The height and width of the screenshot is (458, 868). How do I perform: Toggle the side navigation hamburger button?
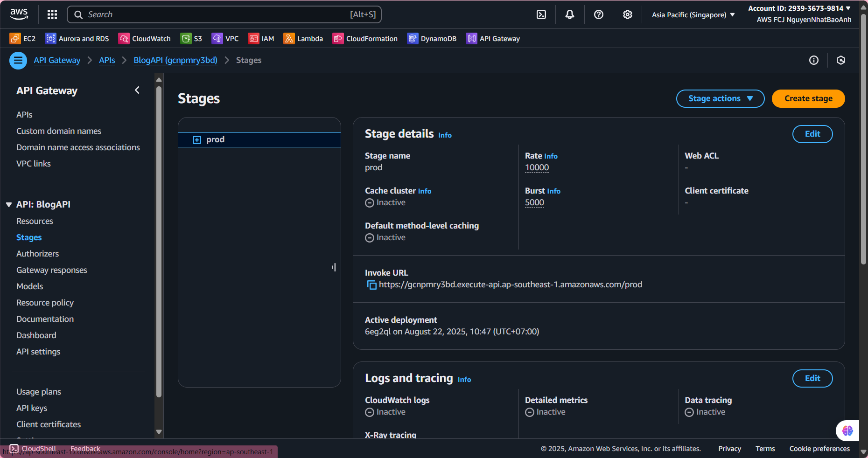coord(18,60)
